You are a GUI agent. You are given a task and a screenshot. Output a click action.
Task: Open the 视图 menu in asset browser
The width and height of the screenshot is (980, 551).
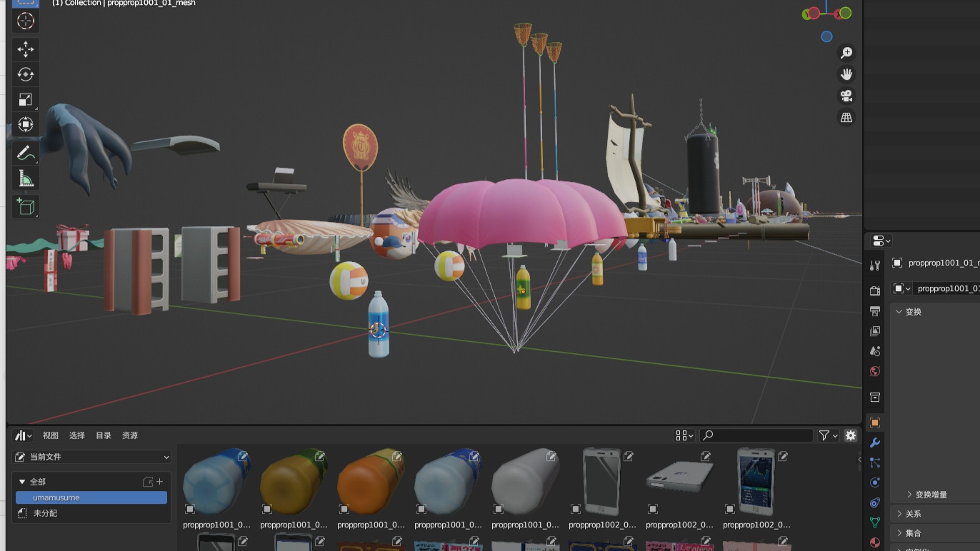point(50,435)
